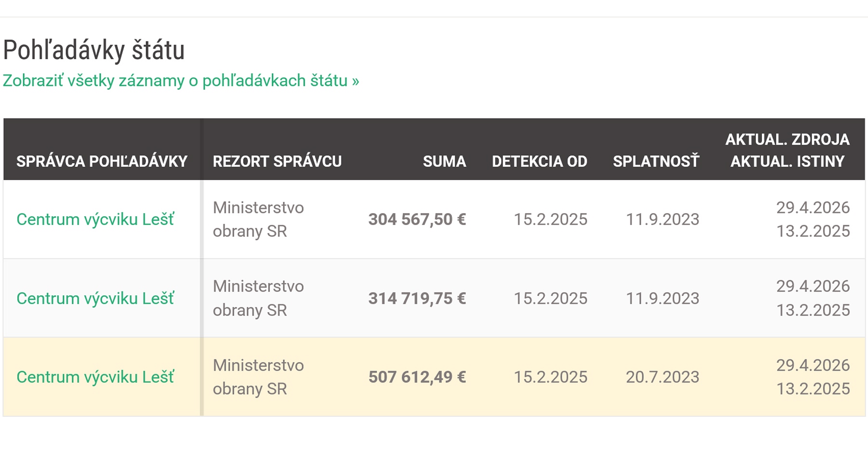This screenshot has height=456, width=868.
Task: Click the Pohľadávky štátu section heading
Action: pos(94,50)
